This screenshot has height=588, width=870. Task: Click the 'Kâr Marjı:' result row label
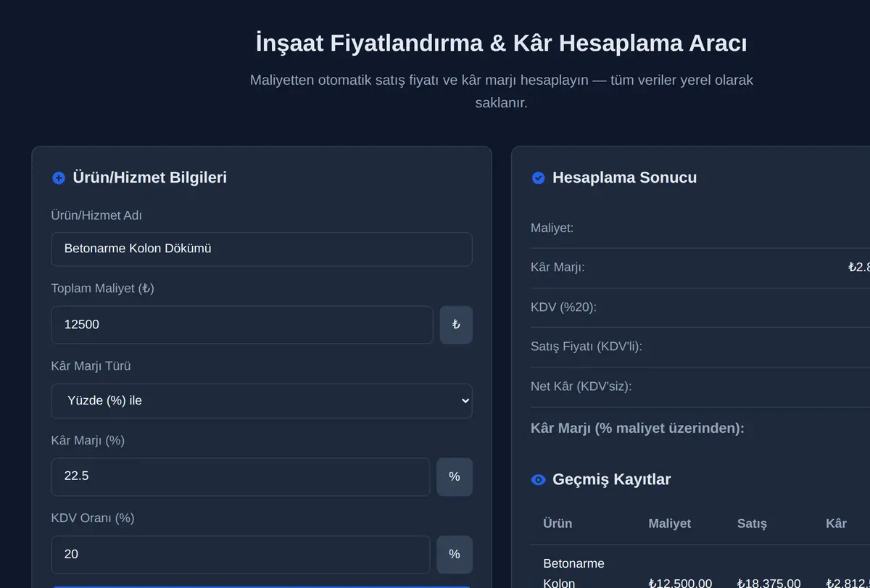tap(558, 267)
